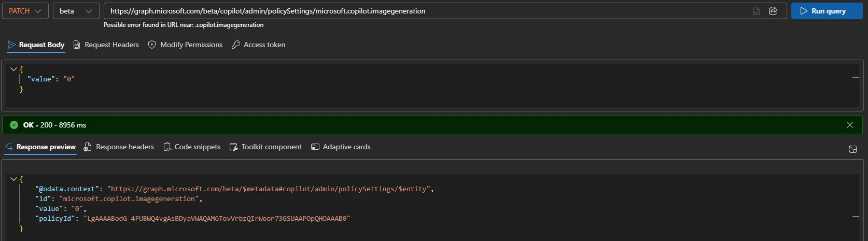This screenshot has width=868, height=241.
Task: Show the Response headers tab
Action: point(119,147)
